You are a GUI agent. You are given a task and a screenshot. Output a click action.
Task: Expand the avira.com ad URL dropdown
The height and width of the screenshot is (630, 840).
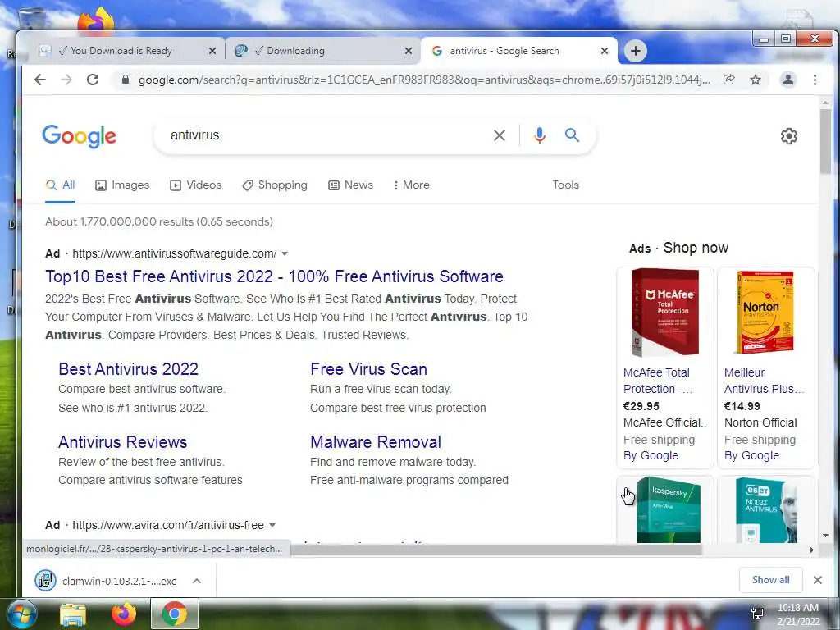point(272,526)
